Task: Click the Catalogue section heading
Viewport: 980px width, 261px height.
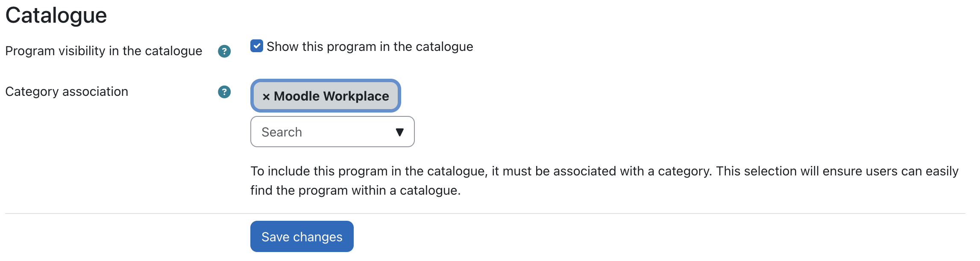Action: [56, 15]
